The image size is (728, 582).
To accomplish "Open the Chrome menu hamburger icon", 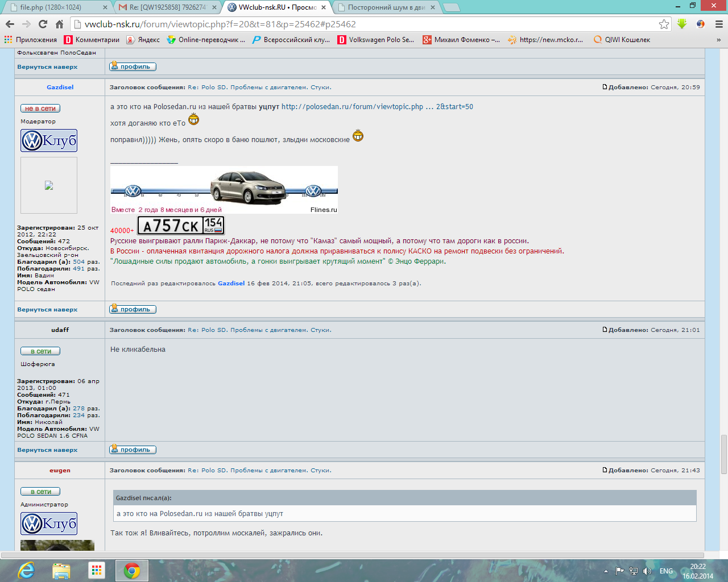I will click(x=718, y=24).
